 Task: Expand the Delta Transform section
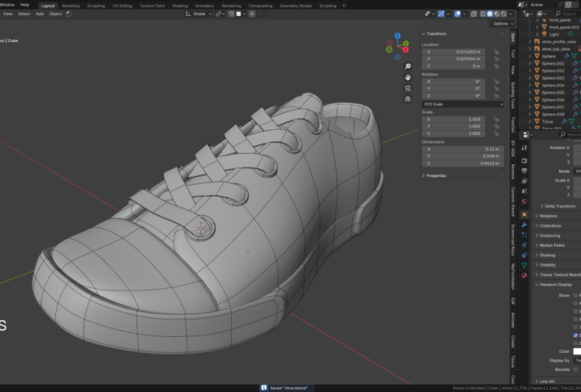pyautogui.click(x=558, y=206)
